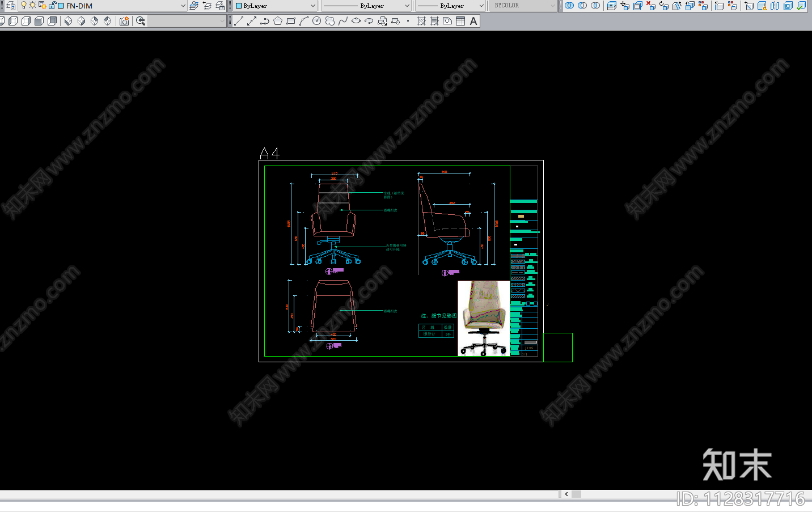Screen dimensions: 812x521
Task: Select the Color Edges tool
Action: coord(733,6)
